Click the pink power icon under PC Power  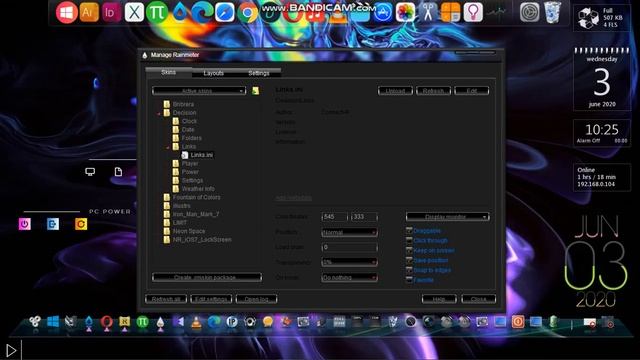pos(24,224)
